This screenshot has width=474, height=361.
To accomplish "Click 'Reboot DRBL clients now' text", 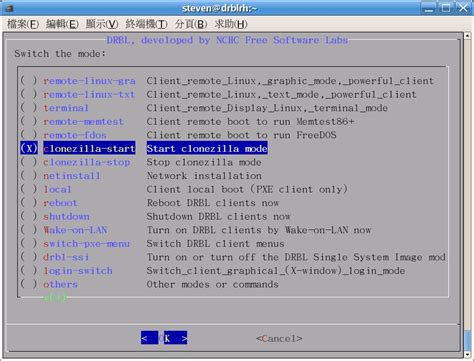I will click(x=213, y=203).
